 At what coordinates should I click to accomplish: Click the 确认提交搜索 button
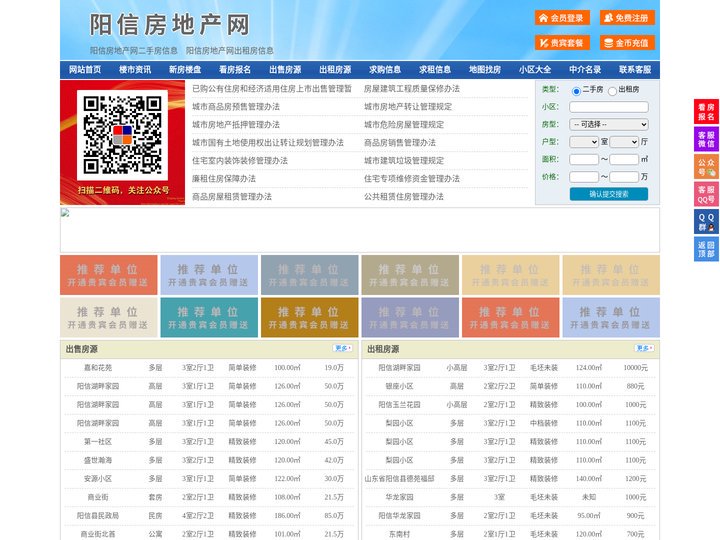(x=609, y=194)
